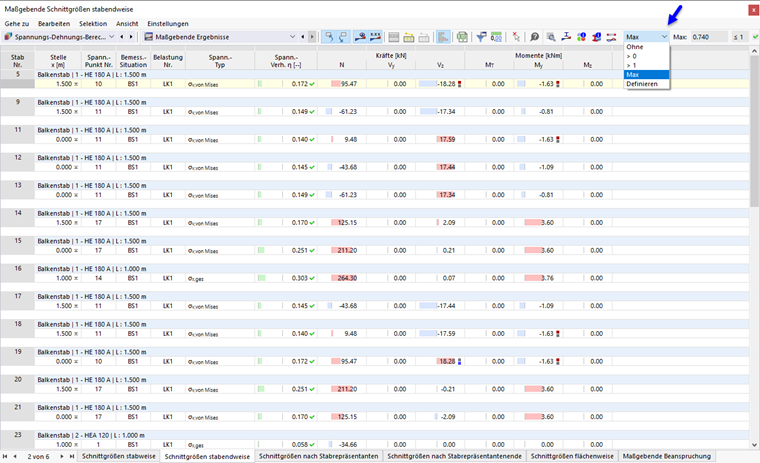Click the colored circles info badge icon

(x=581, y=37)
